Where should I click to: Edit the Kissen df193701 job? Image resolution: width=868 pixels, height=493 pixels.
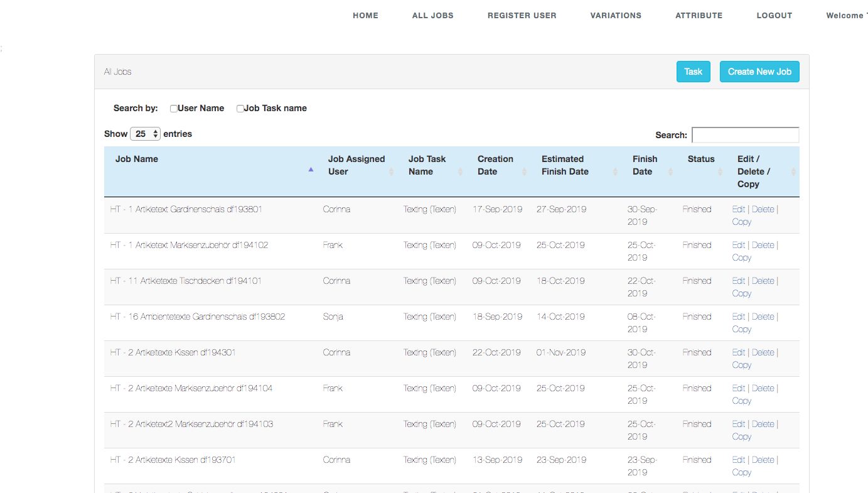tap(739, 460)
